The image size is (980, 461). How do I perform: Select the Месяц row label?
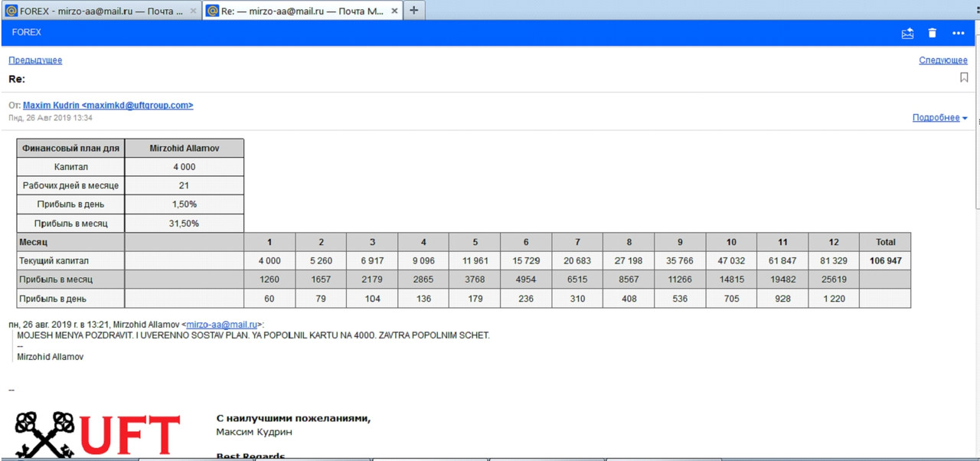coord(71,242)
